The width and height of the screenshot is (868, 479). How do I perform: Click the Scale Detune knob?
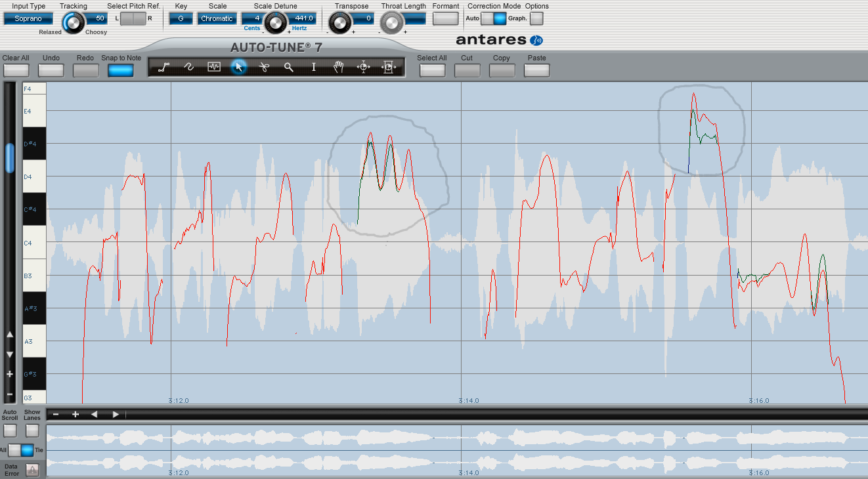point(276,23)
